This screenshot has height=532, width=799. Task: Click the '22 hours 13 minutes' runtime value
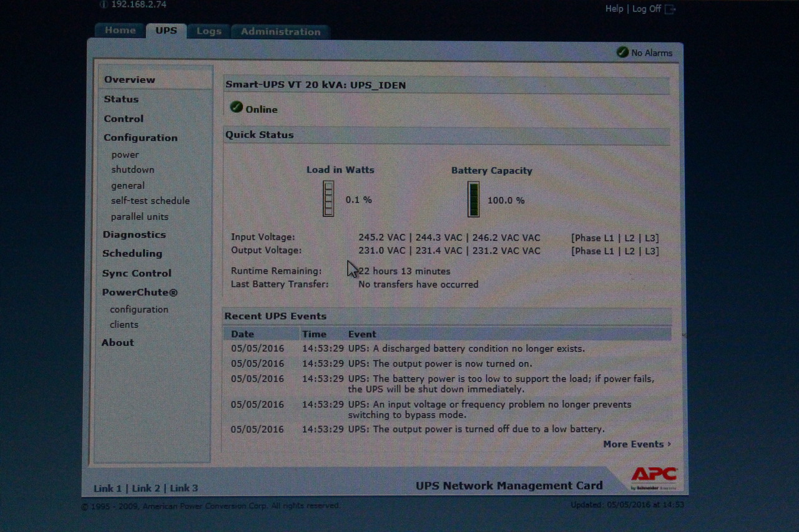point(404,271)
